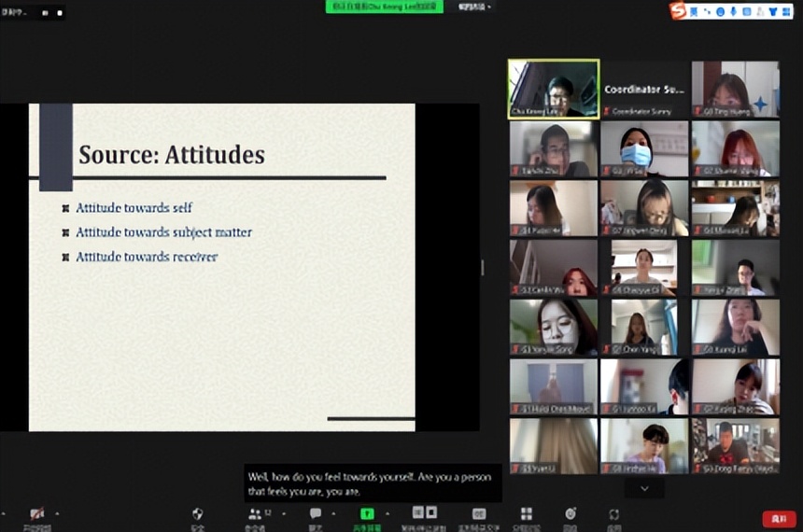Unmute the microphone in the meeting toolbar
This screenshot has height=532, width=803.
(x=36, y=514)
